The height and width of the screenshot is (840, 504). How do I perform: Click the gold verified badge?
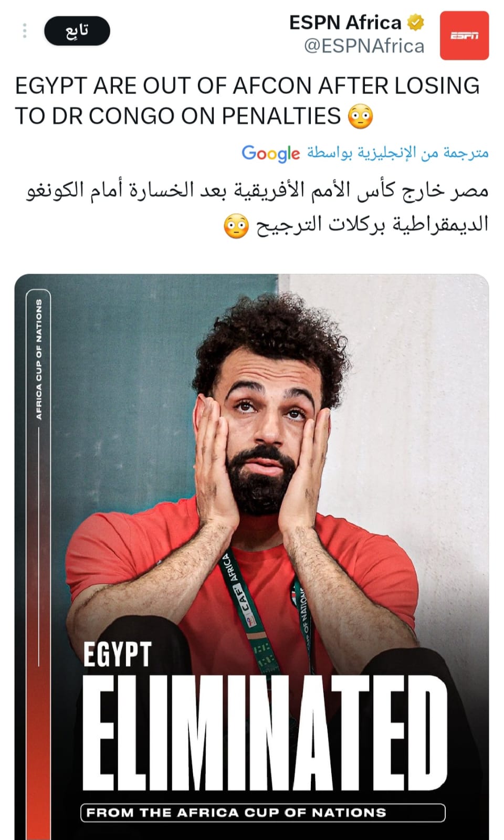point(416,23)
